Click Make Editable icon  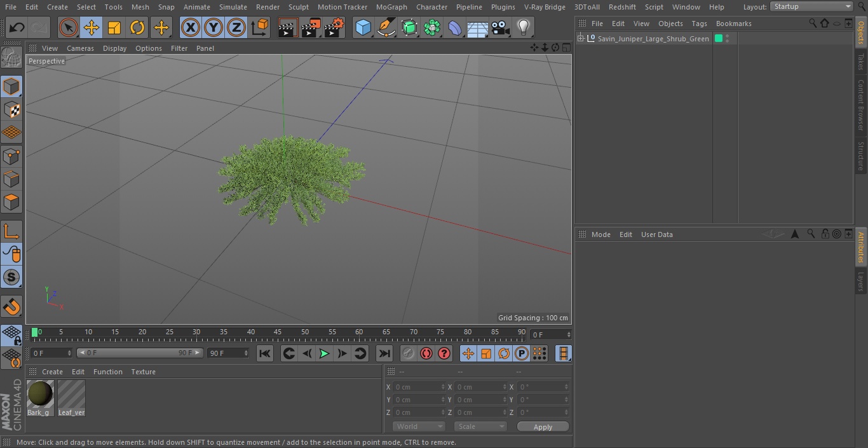point(11,58)
